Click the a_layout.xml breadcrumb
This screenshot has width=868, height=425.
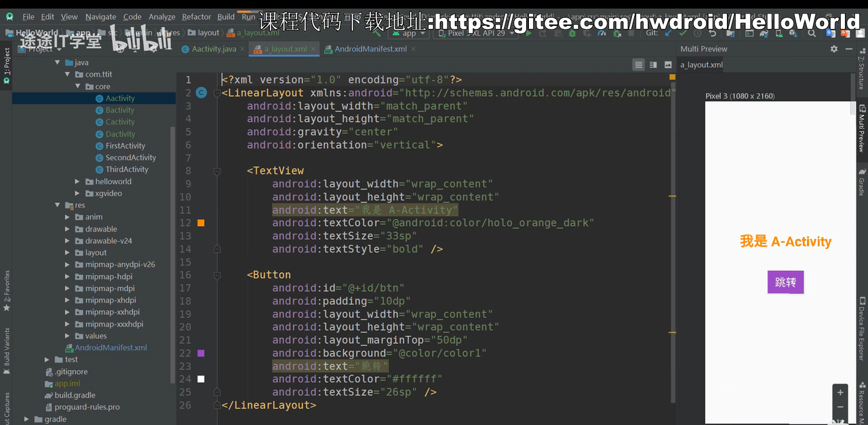click(x=252, y=33)
